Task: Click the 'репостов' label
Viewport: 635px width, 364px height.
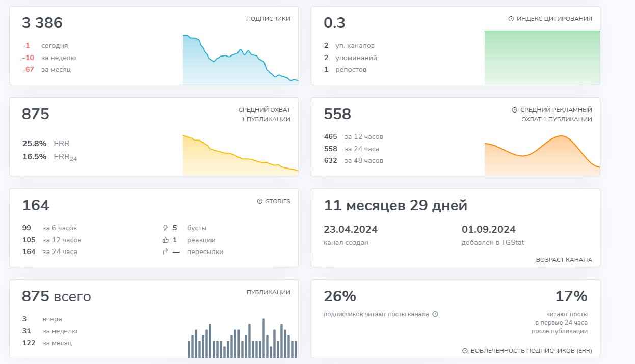Action: [351, 69]
